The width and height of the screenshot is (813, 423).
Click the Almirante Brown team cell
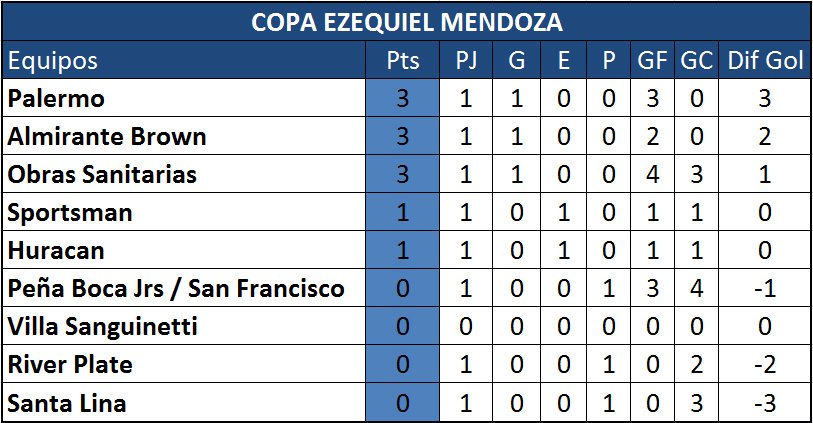[x=184, y=136]
